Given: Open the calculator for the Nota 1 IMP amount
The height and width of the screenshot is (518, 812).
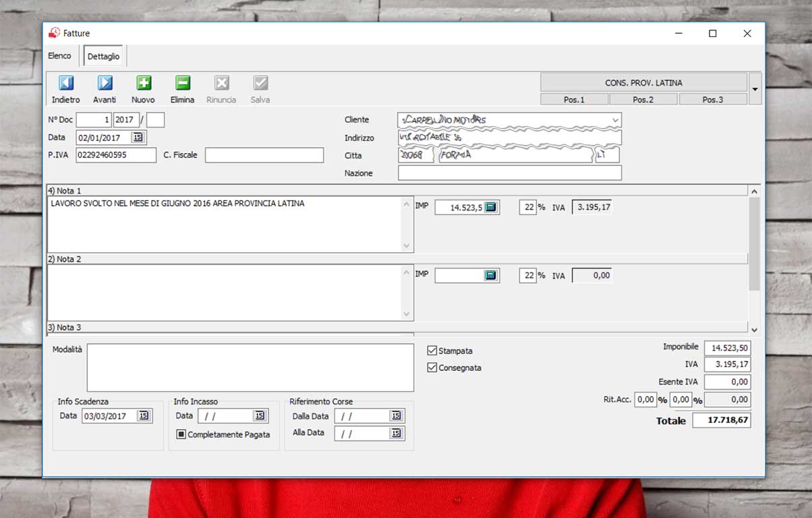Looking at the screenshot, I should 491,207.
